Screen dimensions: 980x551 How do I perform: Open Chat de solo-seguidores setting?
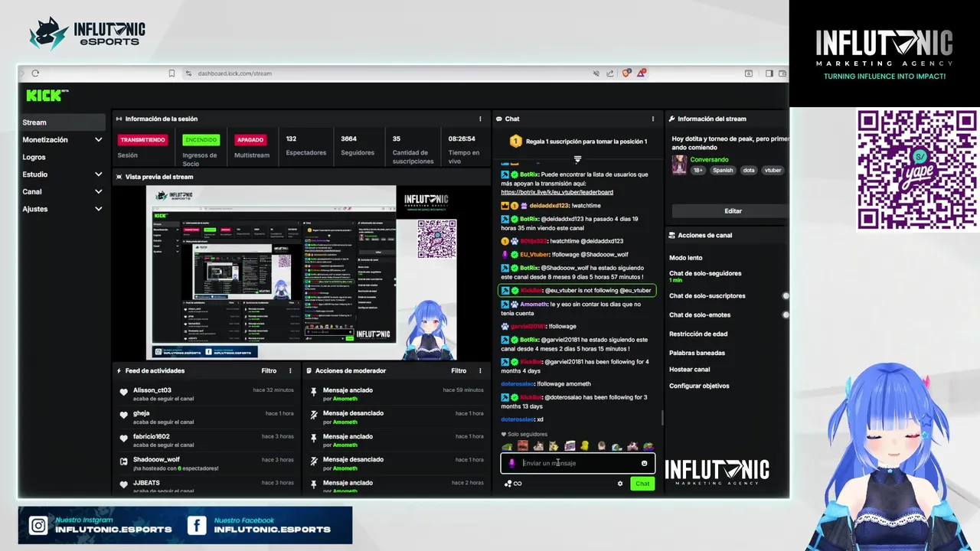point(705,273)
